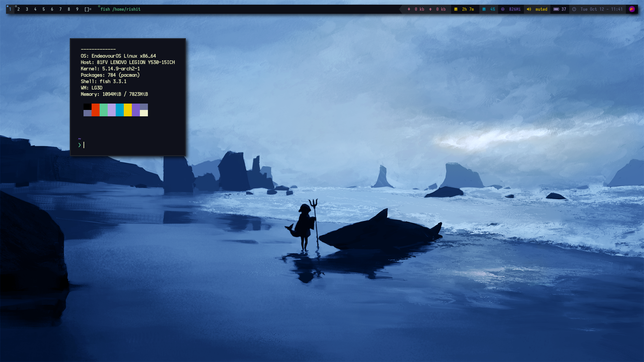
Task: Click the 4% CPU usage value
Action: (x=493, y=9)
